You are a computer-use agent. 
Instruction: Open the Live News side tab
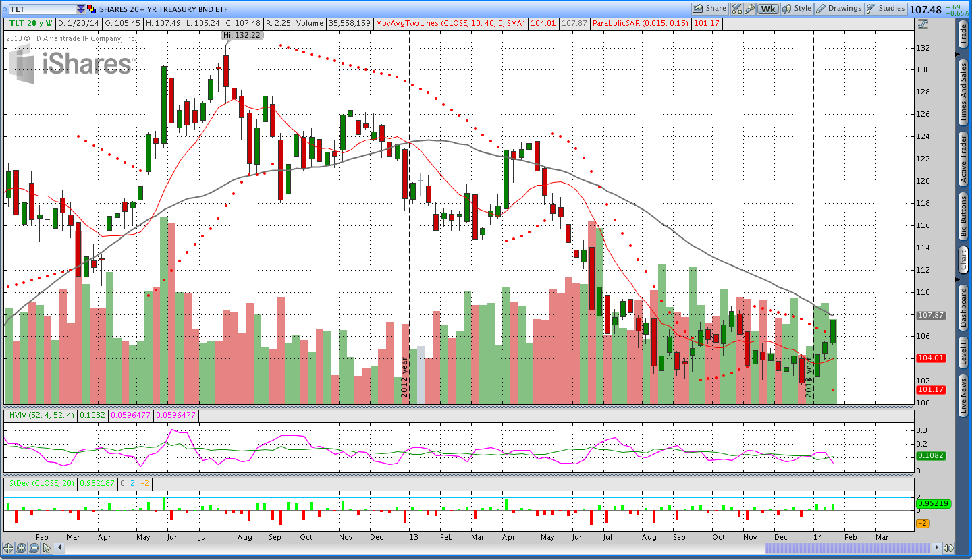963,397
